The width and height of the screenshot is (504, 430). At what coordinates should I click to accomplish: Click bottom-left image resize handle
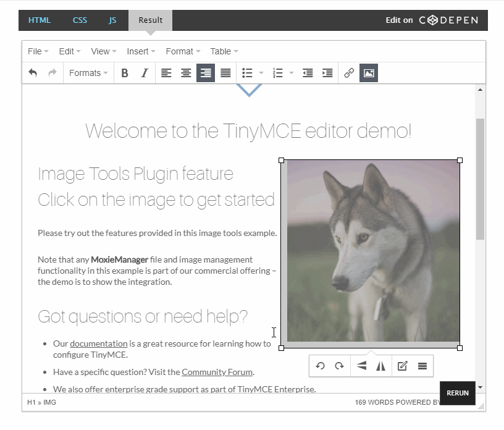[x=281, y=348]
